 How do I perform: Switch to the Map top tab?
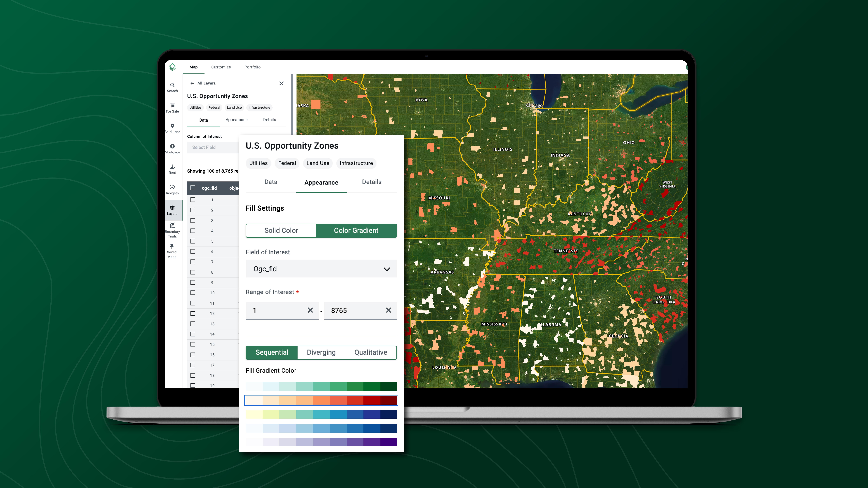193,67
